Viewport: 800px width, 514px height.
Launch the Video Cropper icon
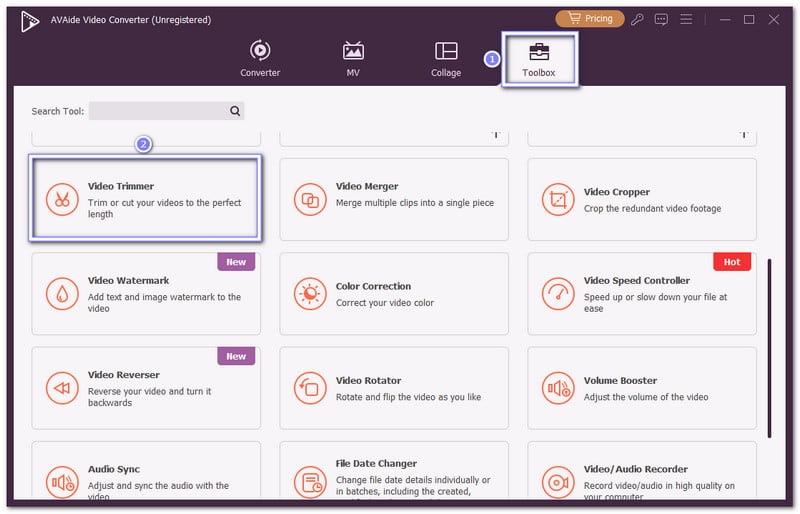tap(558, 199)
